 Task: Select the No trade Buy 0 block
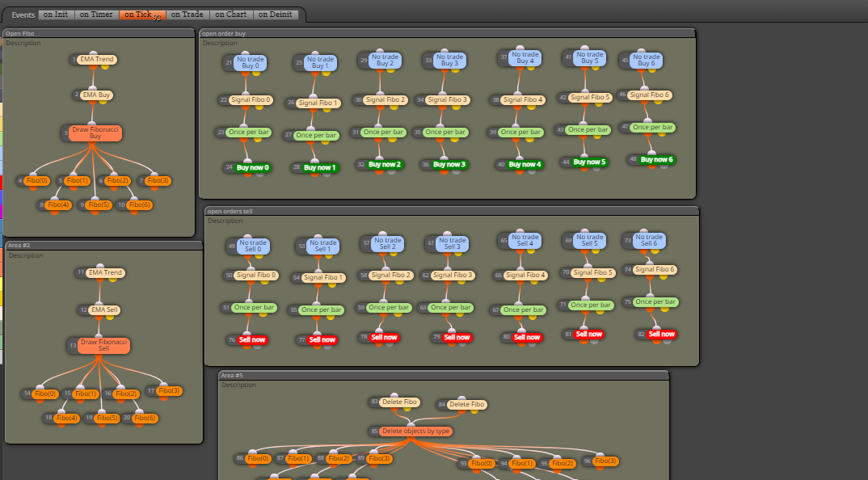click(x=251, y=62)
